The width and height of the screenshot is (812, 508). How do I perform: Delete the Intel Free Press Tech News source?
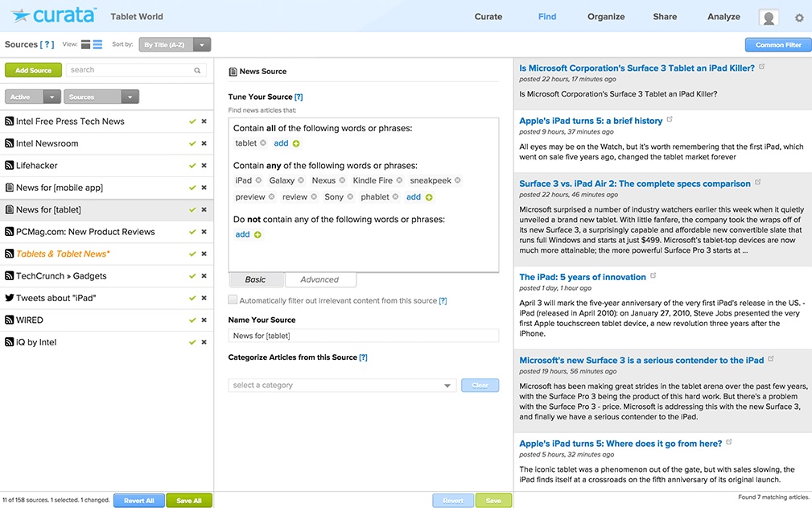[x=204, y=122]
